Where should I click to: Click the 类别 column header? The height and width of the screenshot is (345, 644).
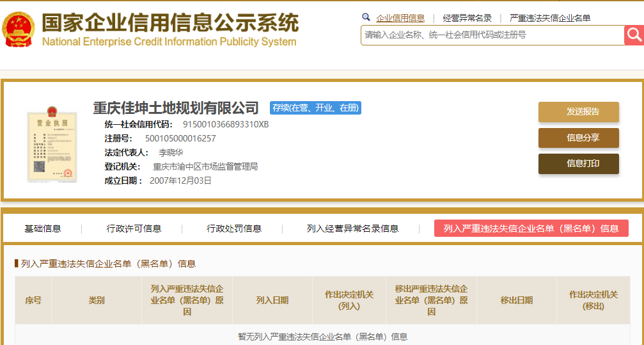(x=97, y=300)
